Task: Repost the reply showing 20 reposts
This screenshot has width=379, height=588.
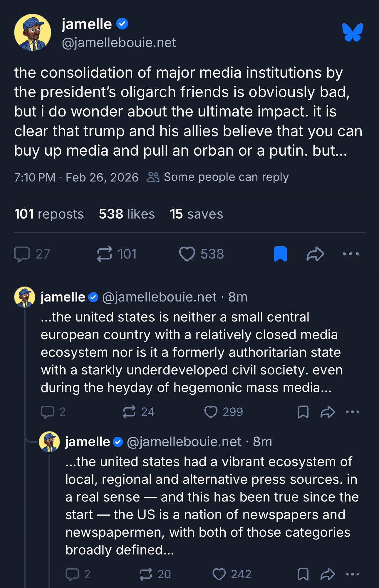Action: pos(146,574)
